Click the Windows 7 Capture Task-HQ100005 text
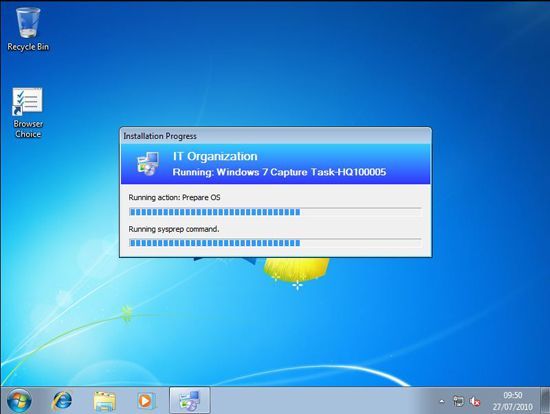The height and width of the screenshot is (414, 550). (x=301, y=172)
